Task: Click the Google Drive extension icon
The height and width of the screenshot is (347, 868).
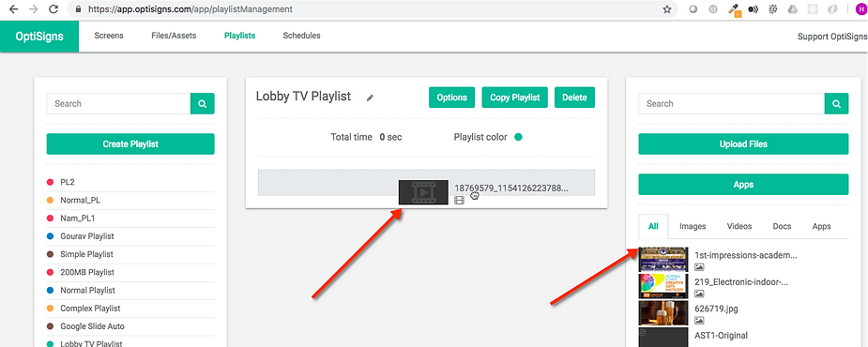Action: [793, 9]
